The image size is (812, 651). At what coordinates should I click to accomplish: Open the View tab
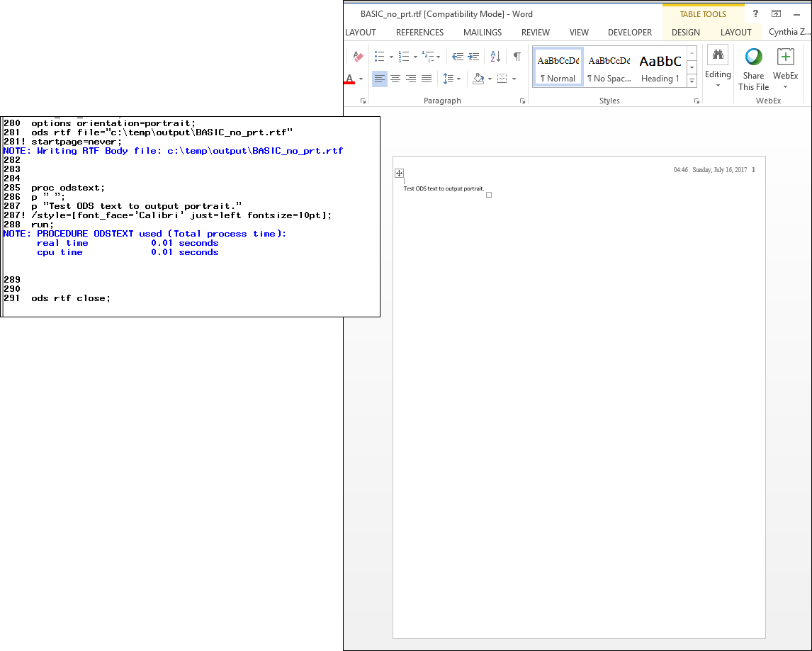click(579, 32)
